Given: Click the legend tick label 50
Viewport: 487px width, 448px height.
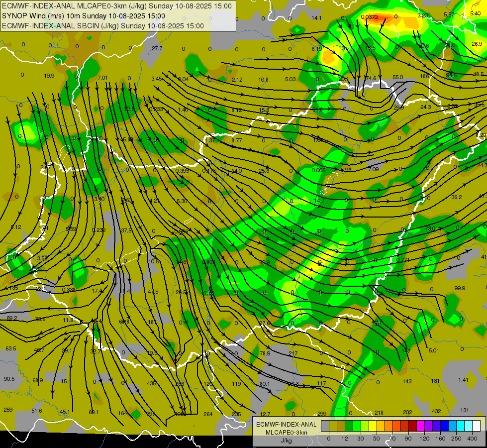Looking at the screenshot, I should pyautogui.click(x=377, y=439).
